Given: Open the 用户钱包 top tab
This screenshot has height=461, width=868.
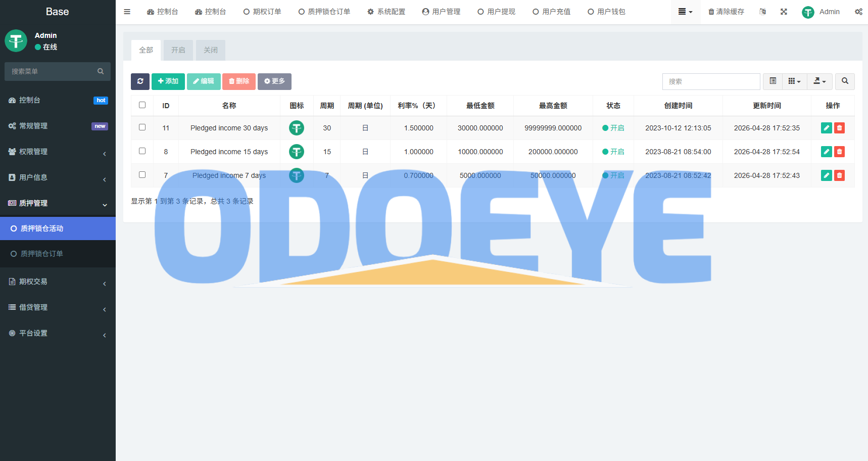Looking at the screenshot, I should coord(606,12).
